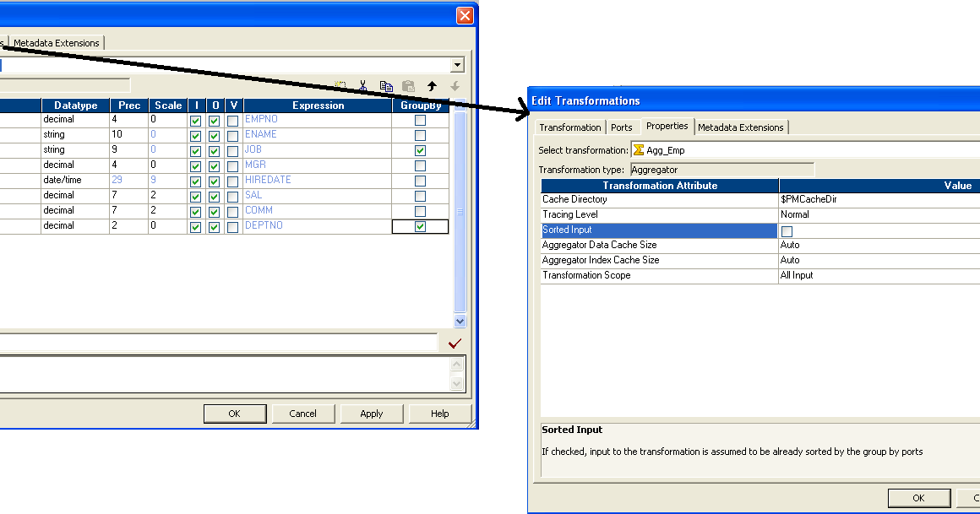Paste a port using the clipboard icon
Viewport: 980px width, 514px height.
click(x=408, y=85)
